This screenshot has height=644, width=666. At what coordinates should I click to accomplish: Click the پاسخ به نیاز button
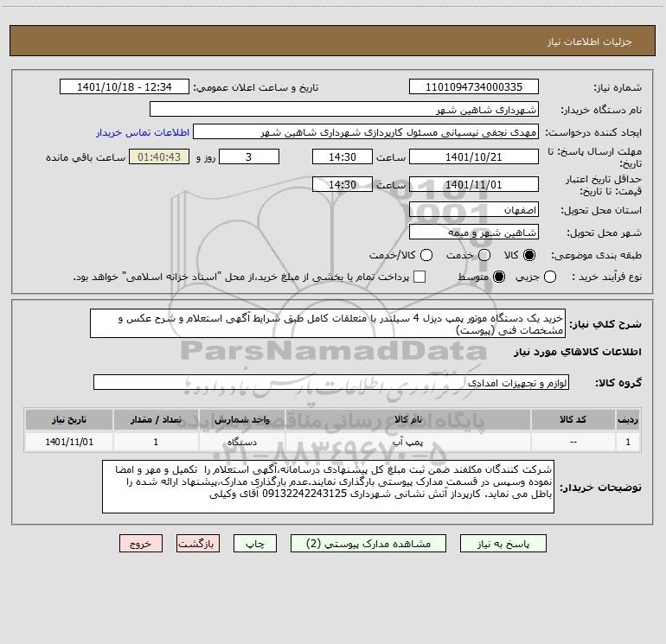click(503, 544)
